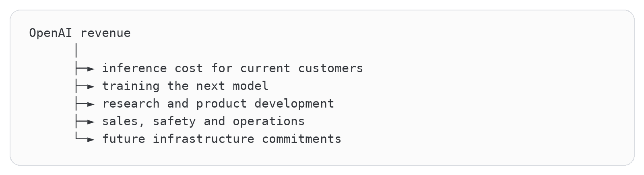Select the sales, safety and operations line
Image resolution: width=644 pixels, height=175 pixels.
203,121
